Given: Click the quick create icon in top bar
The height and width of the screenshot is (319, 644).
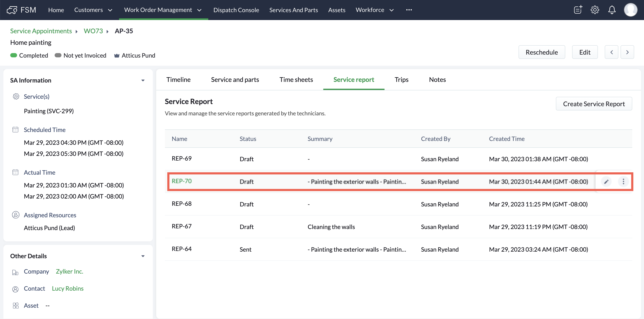Looking at the screenshot, I should click(578, 10).
